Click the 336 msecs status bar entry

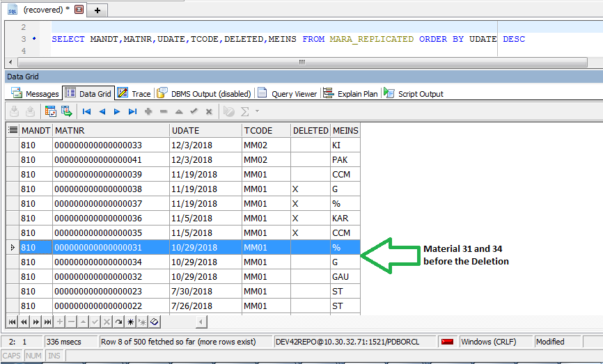tap(71, 342)
